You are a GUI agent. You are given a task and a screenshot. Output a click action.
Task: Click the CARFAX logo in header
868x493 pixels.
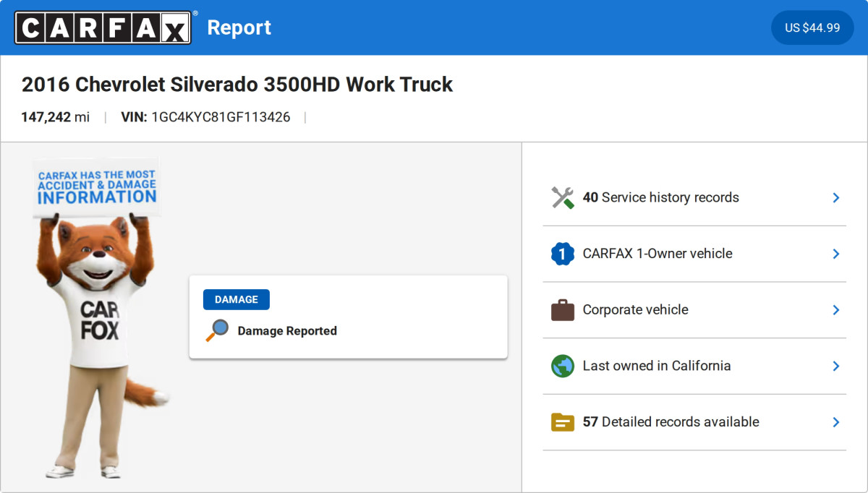[x=103, y=27]
